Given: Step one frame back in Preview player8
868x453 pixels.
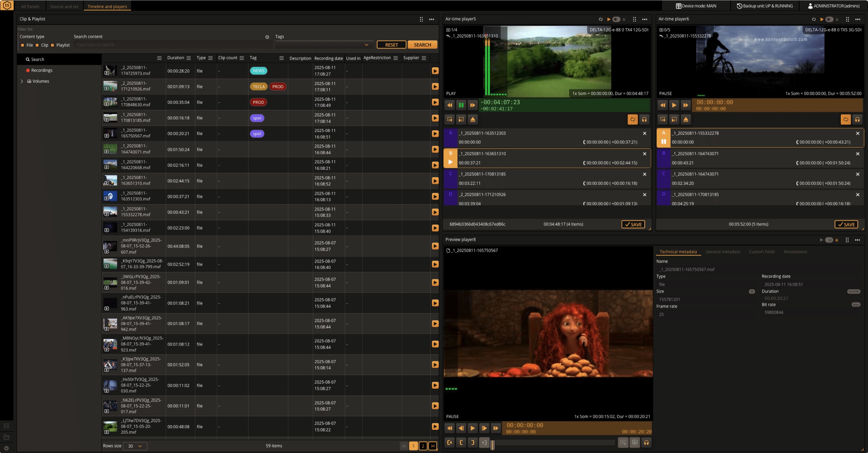Looking at the screenshot, I should pyautogui.click(x=461, y=428).
